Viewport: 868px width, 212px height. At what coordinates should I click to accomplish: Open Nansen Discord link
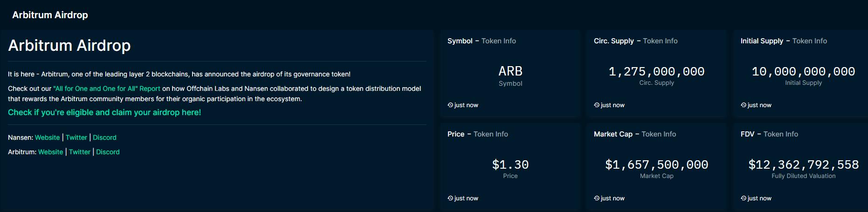pyautogui.click(x=104, y=137)
